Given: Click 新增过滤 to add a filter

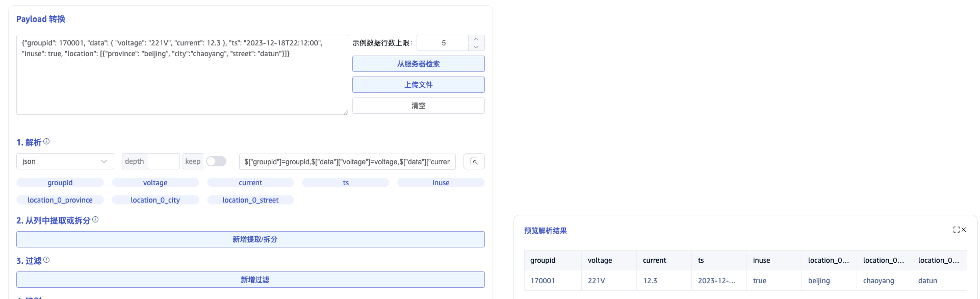Looking at the screenshot, I should [x=250, y=280].
